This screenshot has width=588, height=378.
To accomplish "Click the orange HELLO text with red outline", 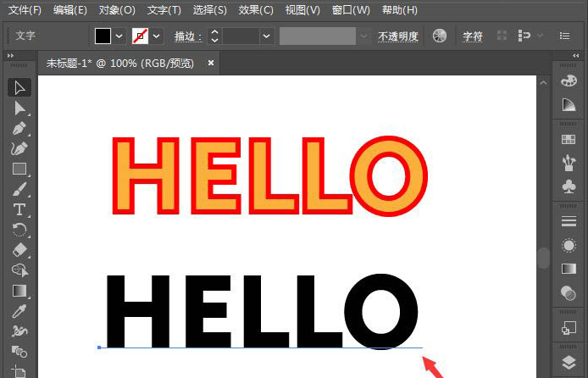I will tap(269, 176).
